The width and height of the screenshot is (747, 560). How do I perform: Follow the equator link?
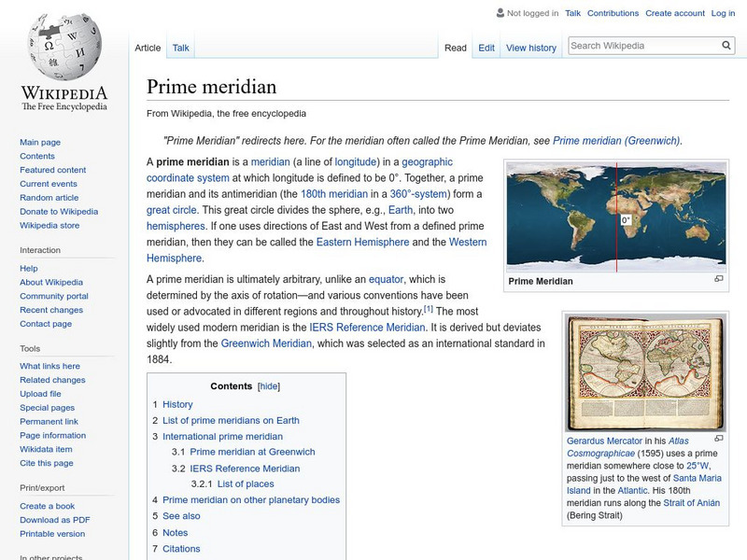click(386, 279)
